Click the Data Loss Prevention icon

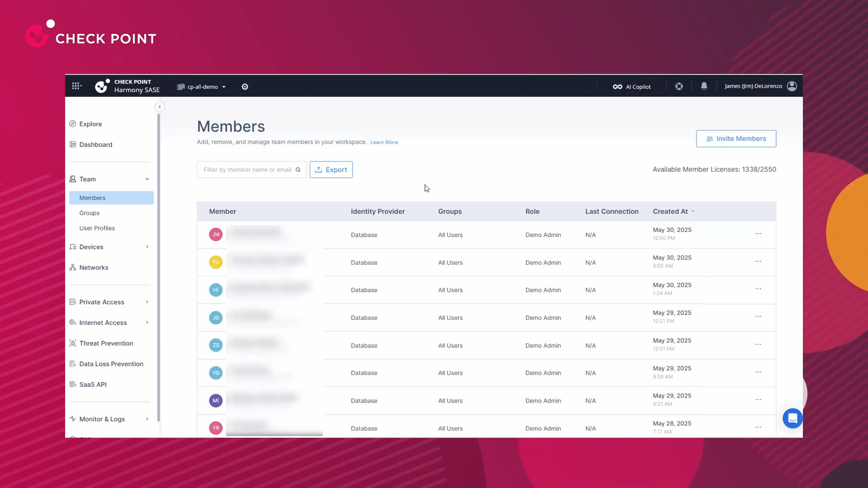coord(72,364)
